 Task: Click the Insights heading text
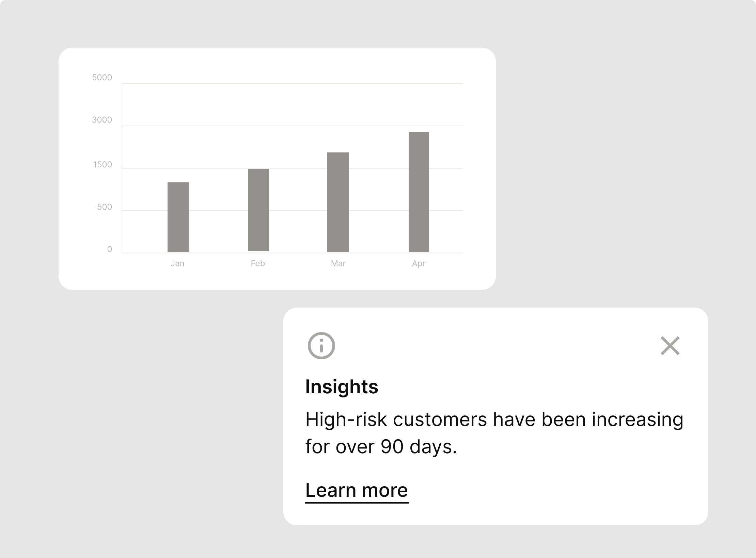click(x=342, y=387)
